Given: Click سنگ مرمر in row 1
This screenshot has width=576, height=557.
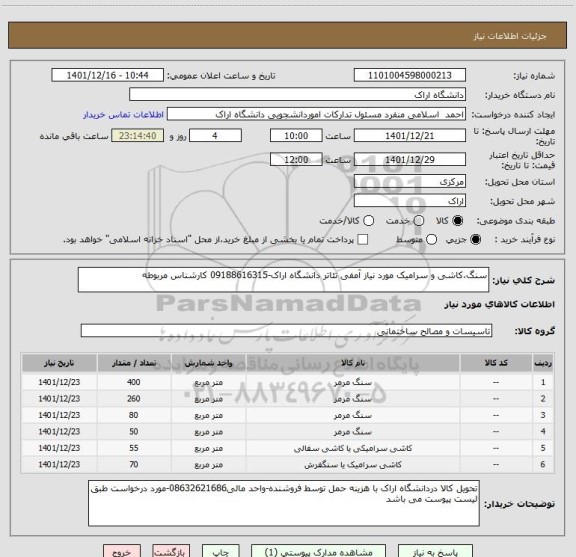Looking at the screenshot, I should tap(353, 382).
